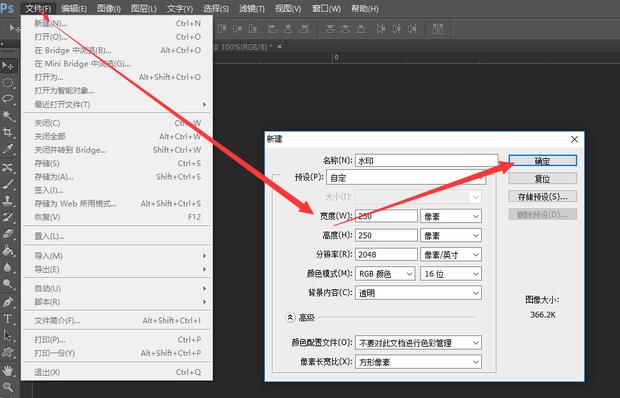Select the Hand tool
The width and height of the screenshot is (620, 398).
pos(8,371)
